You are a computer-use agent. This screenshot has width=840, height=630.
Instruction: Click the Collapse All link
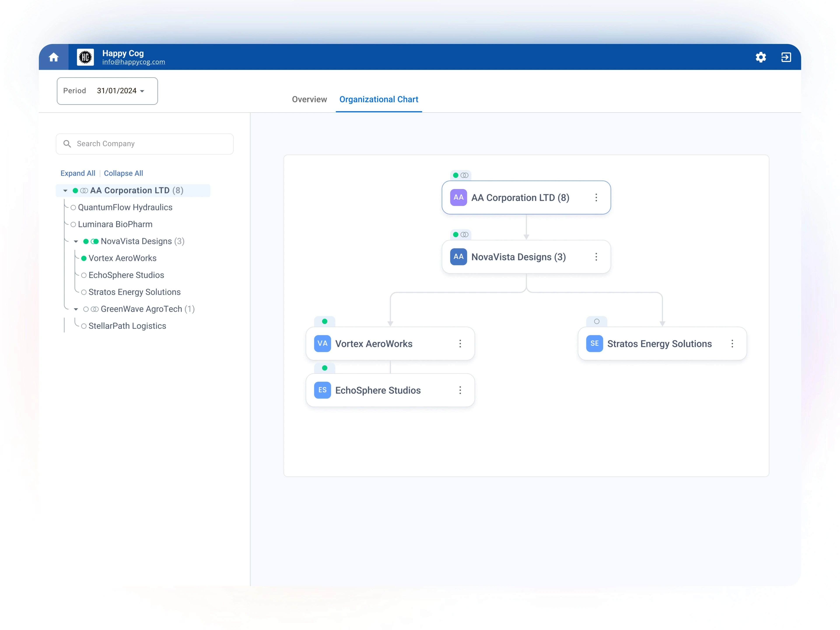(123, 173)
